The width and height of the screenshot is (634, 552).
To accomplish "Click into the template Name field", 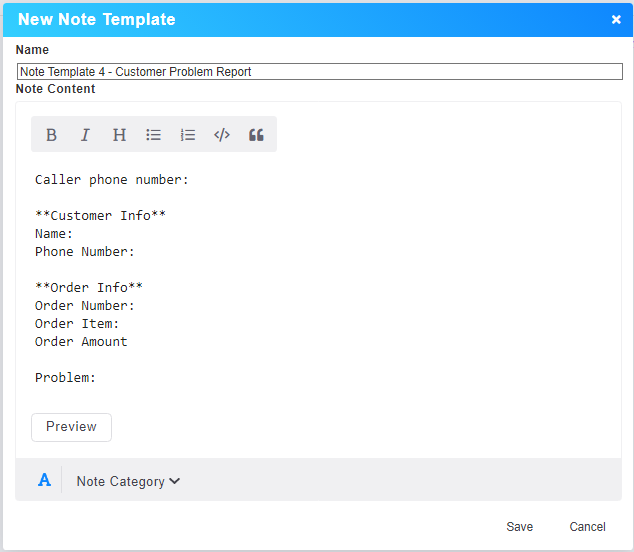I will pyautogui.click(x=319, y=72).
